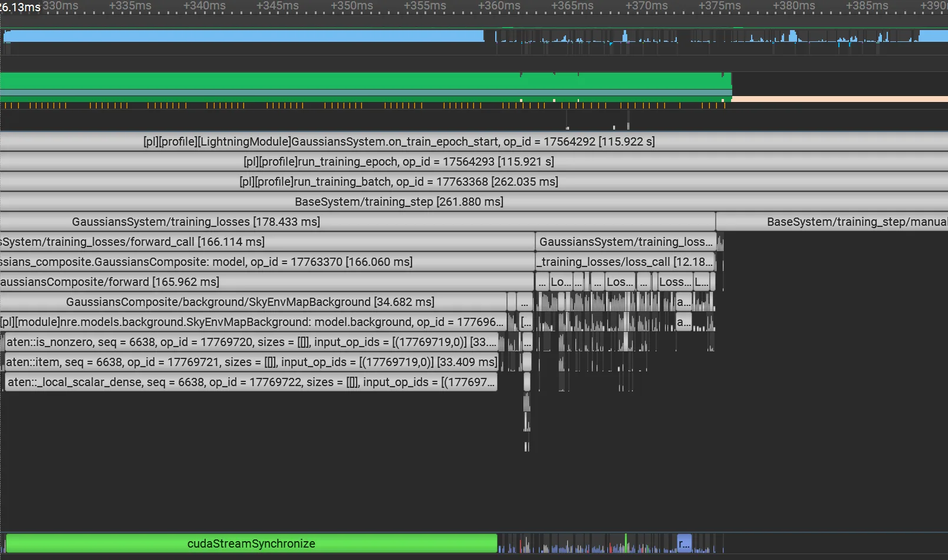Screen dimensions: 948x560
Task: Select the blue 'r...' CUDA API block
Action: tap(684, 543)
